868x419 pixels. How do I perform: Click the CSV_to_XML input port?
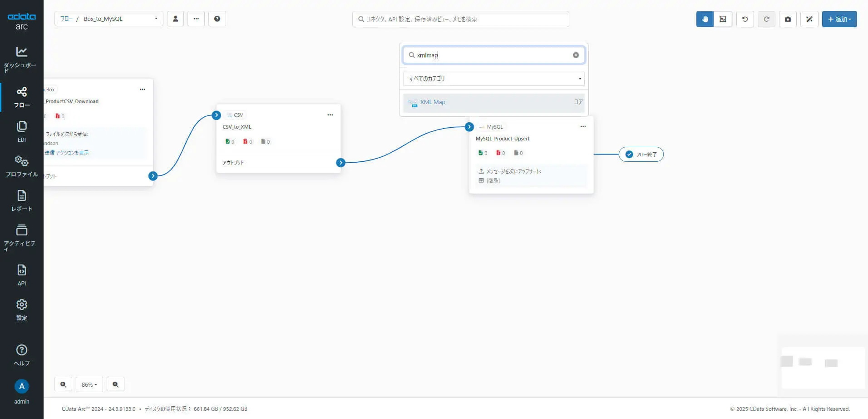(217, 115)
